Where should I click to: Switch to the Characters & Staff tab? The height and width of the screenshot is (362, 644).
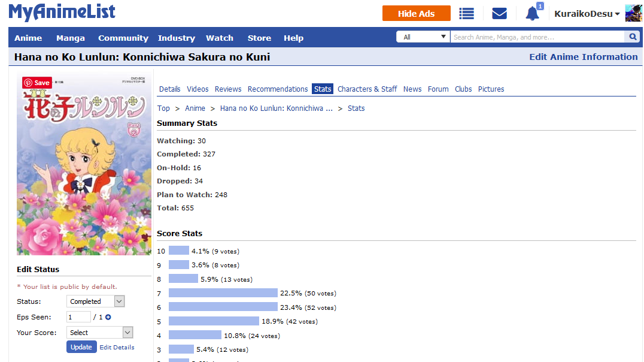[x=367, y=89]
